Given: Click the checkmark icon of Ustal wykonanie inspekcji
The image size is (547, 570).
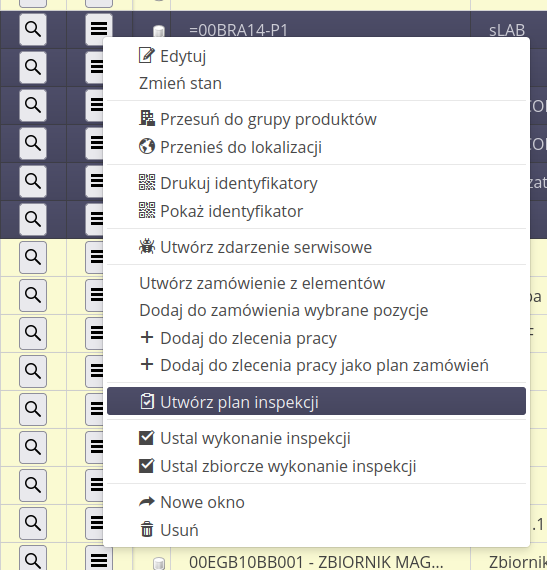Looking at the screenshot, I should click(146, 438).
